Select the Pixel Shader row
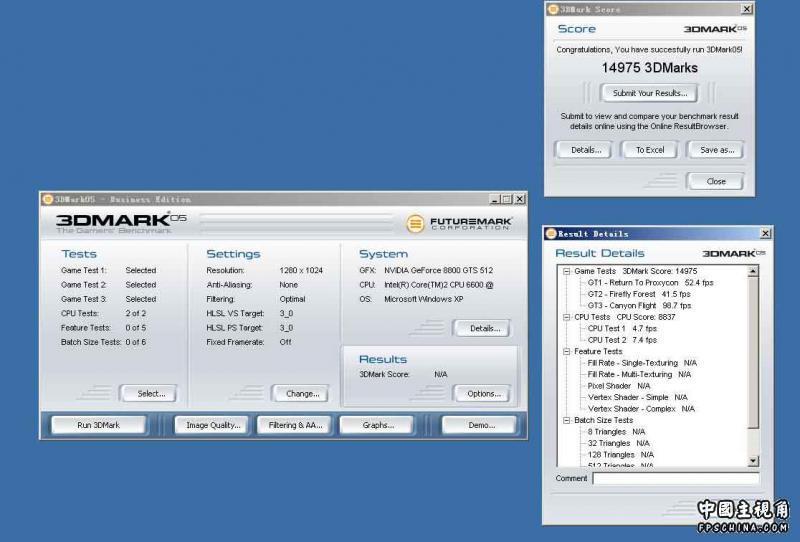This screenshot has height=542, width=800. (x=619, y=386)
